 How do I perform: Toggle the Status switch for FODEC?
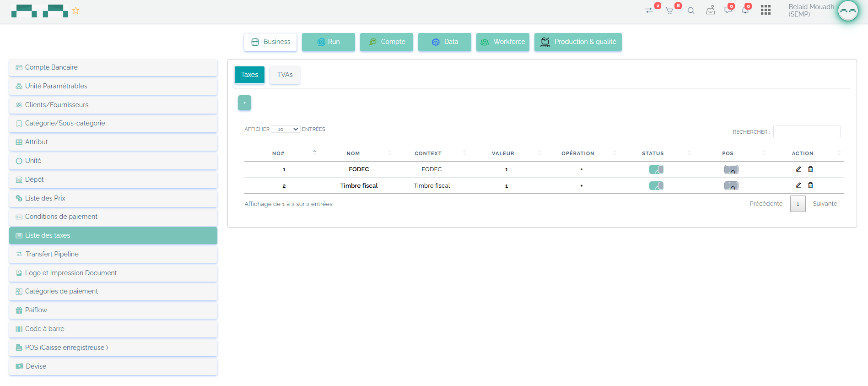pyautogui.click(x=656, y=169)
